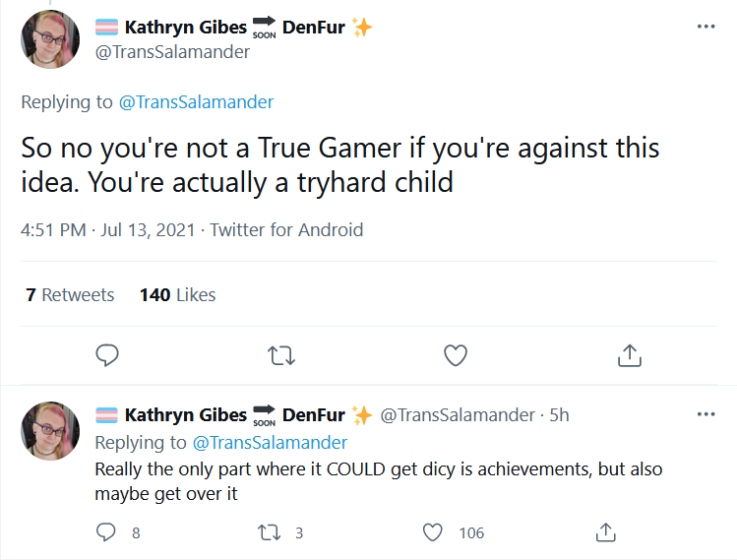Click the 4:51 PM Jul 13, 2021 timestamp

coord(107,230)
